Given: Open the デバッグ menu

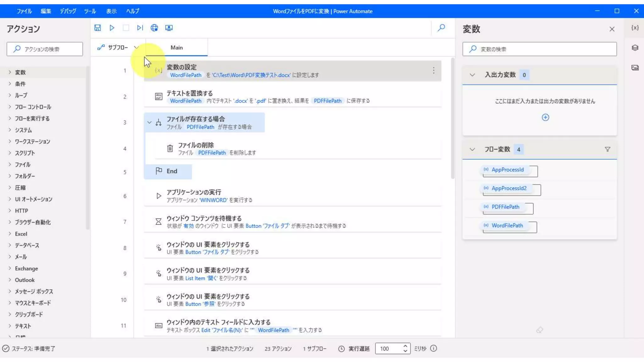Looking at the screenshot, I should [68, 11].
